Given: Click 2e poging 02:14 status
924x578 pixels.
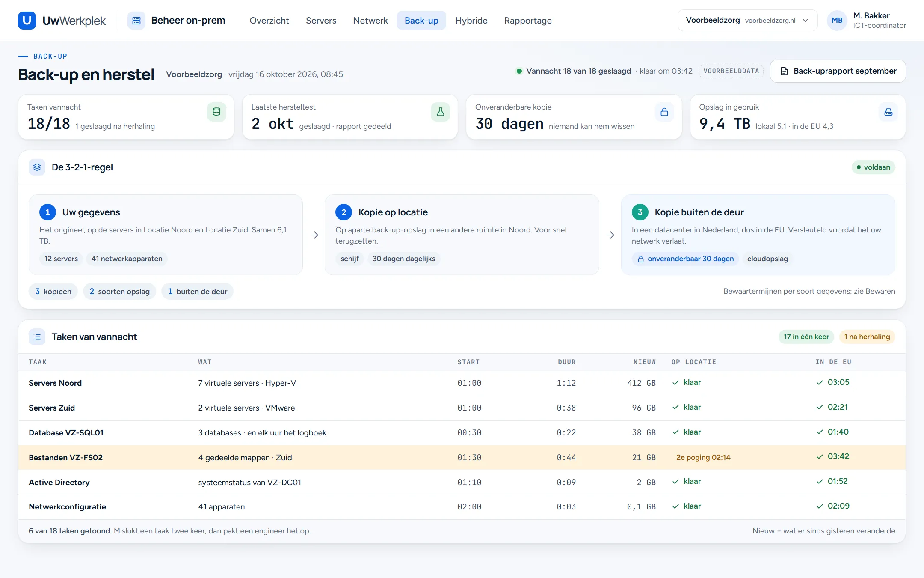Looking at the screenshot, I should [x=703, y=457].
